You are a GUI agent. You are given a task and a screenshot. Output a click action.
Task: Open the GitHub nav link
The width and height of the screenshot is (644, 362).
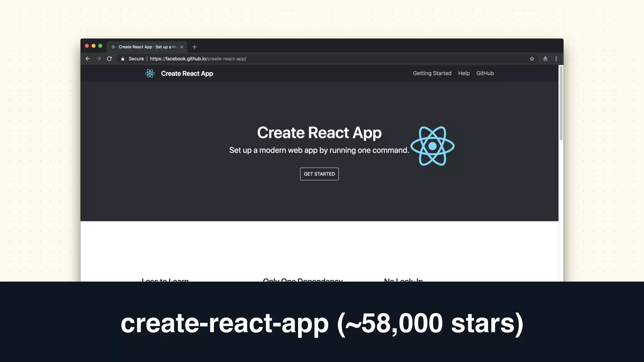(485, 73)
